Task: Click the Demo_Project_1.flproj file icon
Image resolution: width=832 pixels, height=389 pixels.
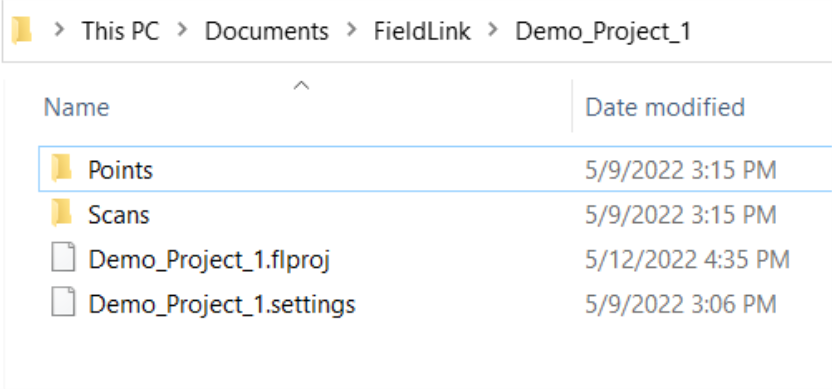Action: click(x=63, y=258)
